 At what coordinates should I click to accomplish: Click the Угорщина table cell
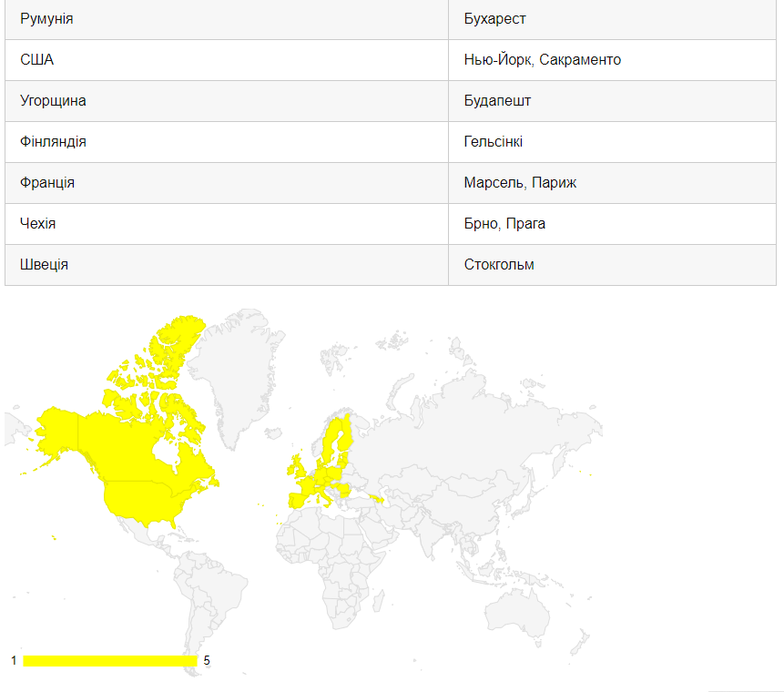[x=53, y=101]
